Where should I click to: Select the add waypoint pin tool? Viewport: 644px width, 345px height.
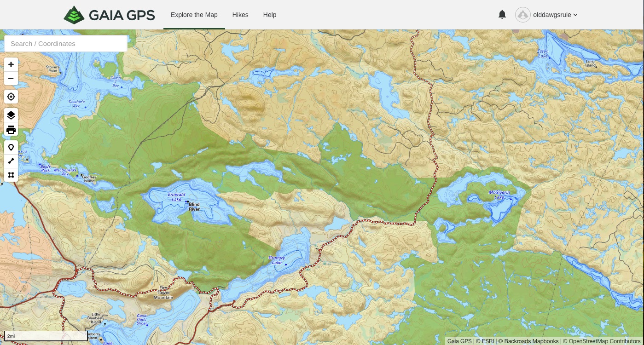point(11,147)
